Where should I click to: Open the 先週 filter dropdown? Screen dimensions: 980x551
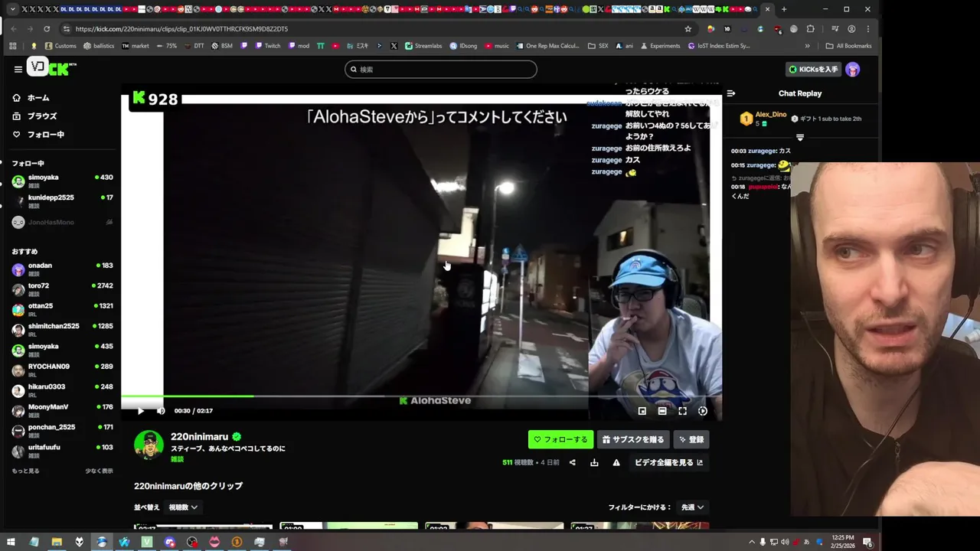pyautogui.click(x=693, y=507)
